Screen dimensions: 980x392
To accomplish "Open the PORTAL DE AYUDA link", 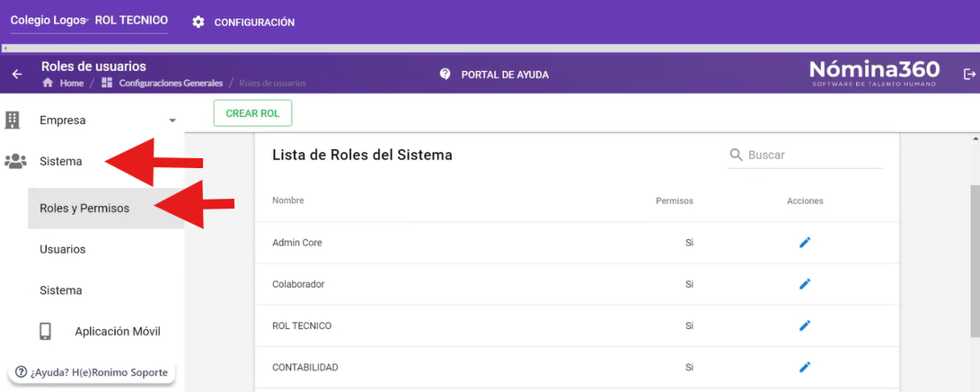I will (505, 75).
